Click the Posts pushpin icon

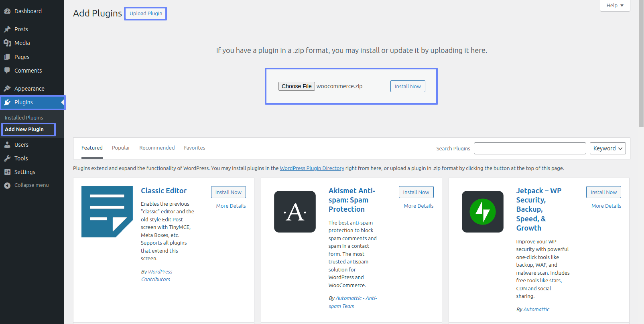(7, 29)
